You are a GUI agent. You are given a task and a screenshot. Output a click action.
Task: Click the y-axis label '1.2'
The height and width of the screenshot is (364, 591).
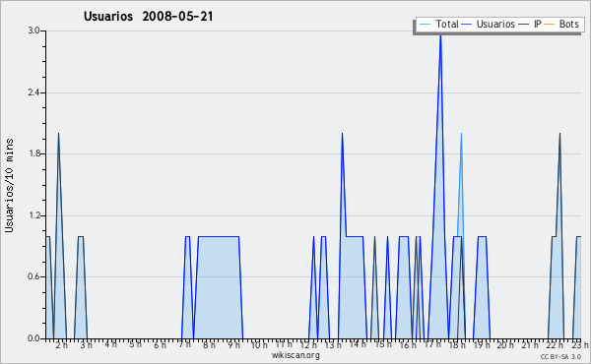coord(33,215)
